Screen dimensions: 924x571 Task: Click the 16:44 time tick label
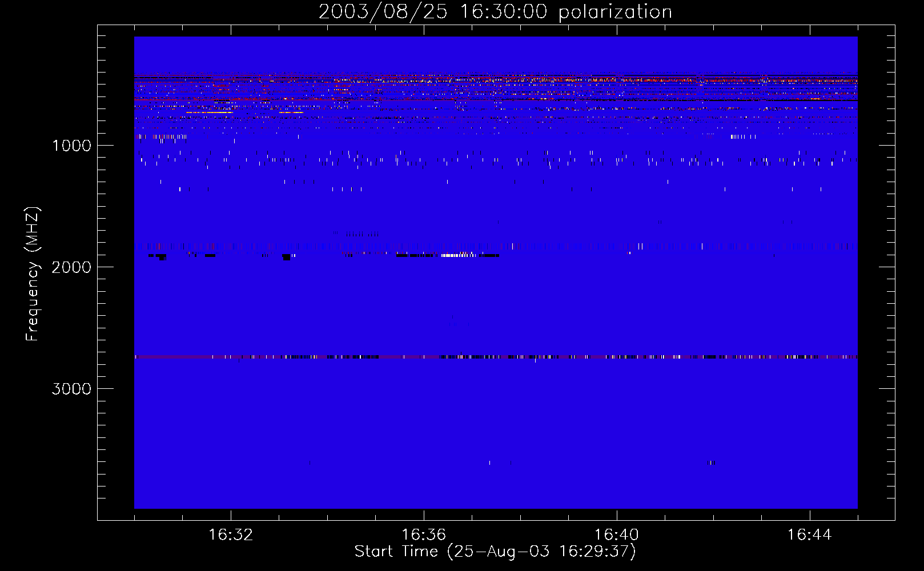pos(809,535)
